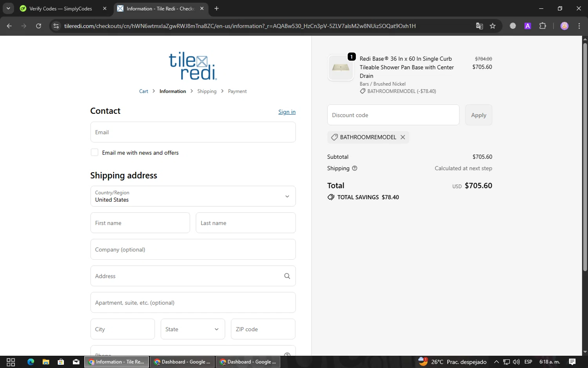Click the browser back arrow
This screenshot has height=368, width=588.
click(9, 26)
